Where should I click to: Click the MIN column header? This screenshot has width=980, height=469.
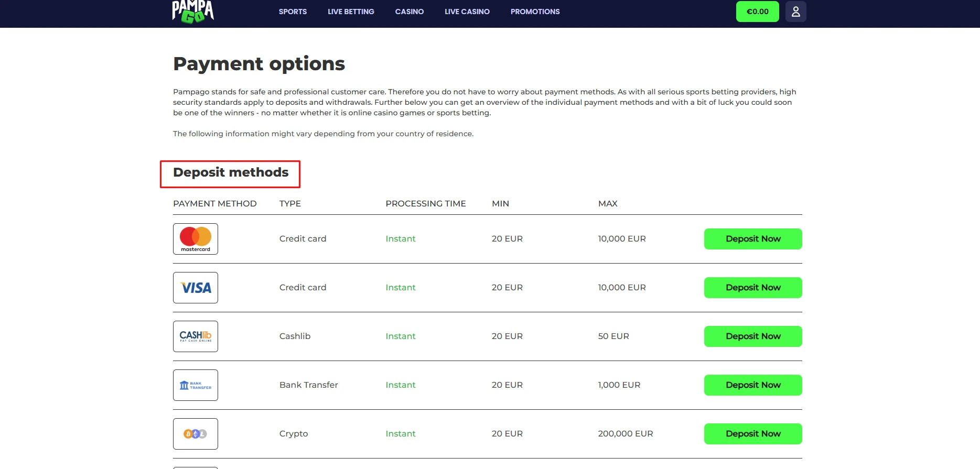[x=500, y=203]
